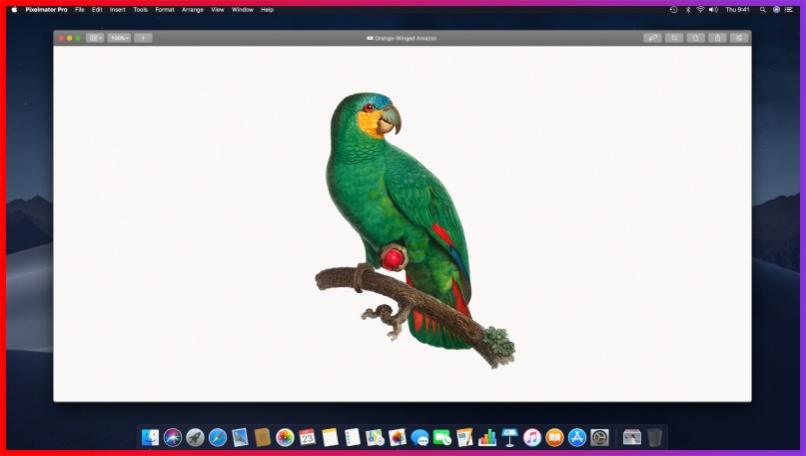Click the share icon in toolbar
The image size is (806, 456).
(x=717, y=38)
